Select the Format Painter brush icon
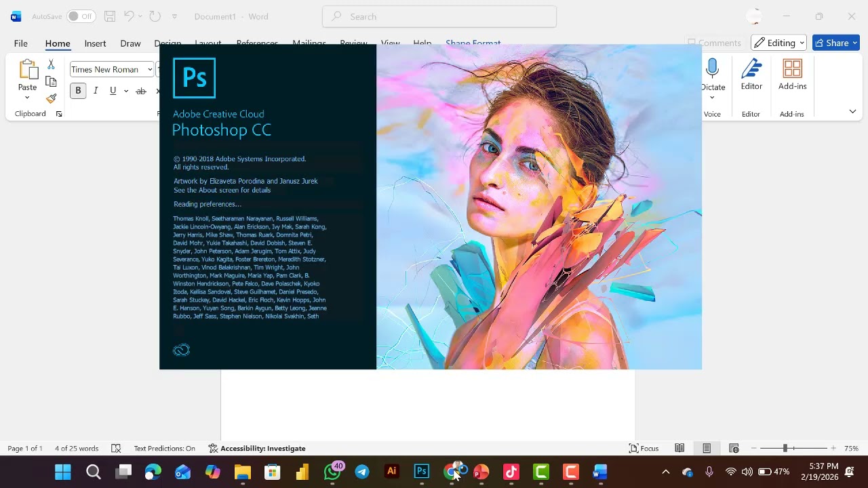 tap(51, 98)
